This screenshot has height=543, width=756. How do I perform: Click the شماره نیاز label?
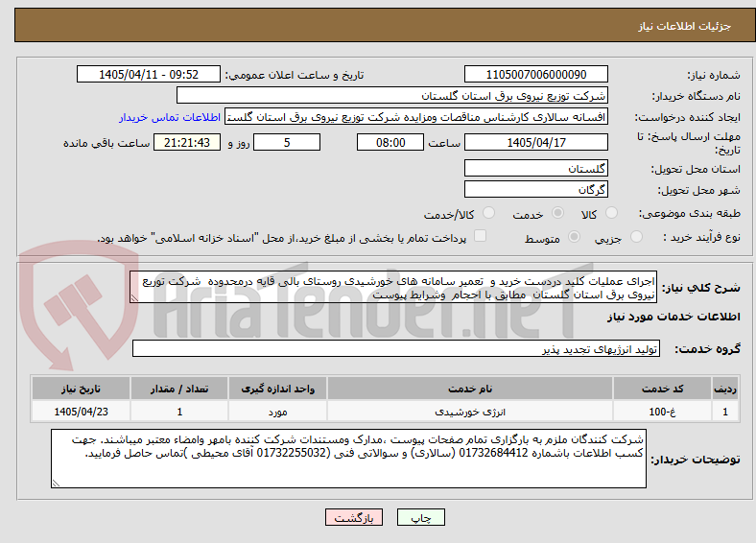tap(714, 75)
